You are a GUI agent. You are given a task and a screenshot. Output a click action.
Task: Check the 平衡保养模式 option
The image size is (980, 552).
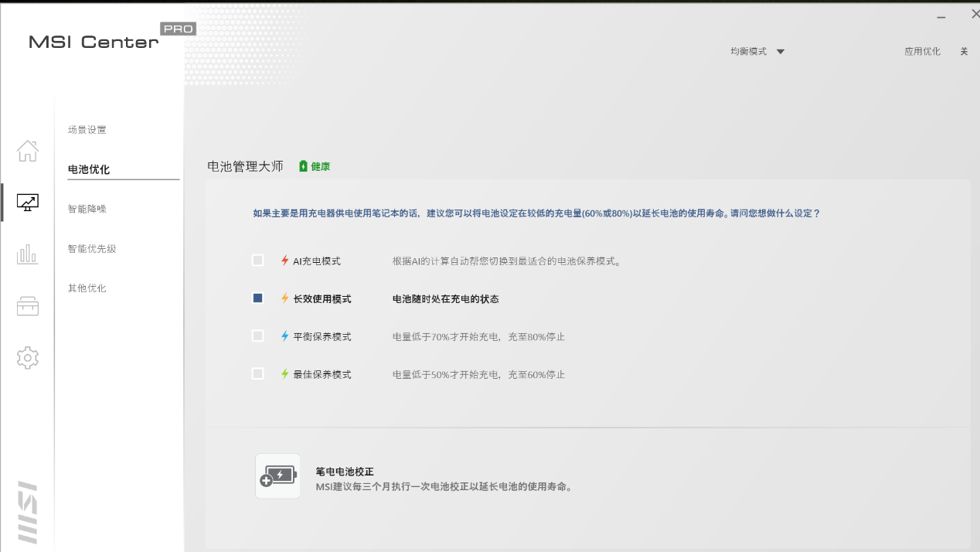pyautogui.click(x=258, y=336)
